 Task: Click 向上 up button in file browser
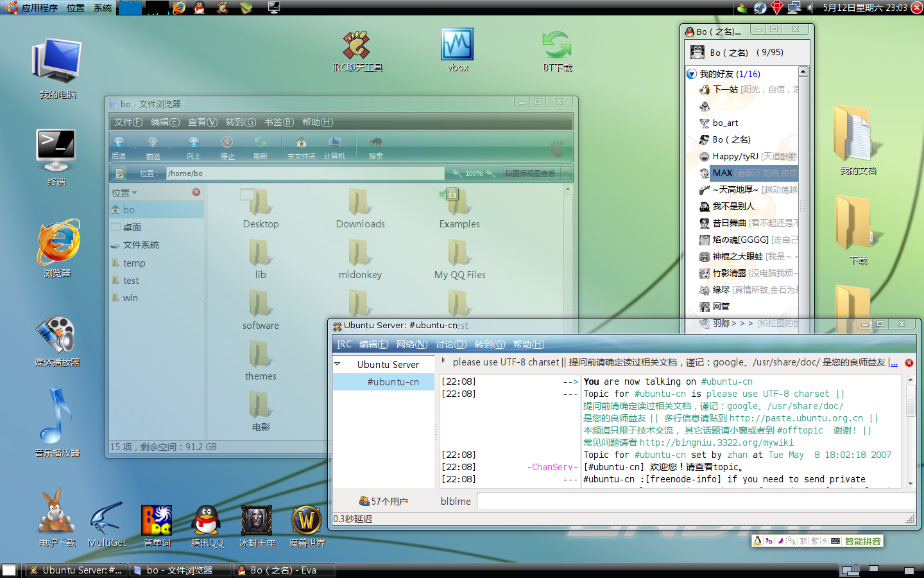tap(193, 147)
